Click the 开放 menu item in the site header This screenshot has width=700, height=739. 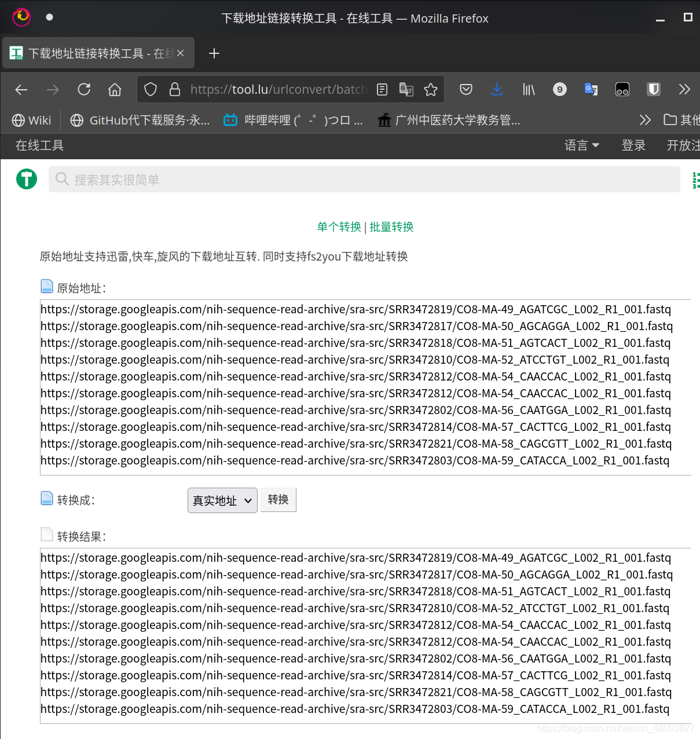(683, 145)
